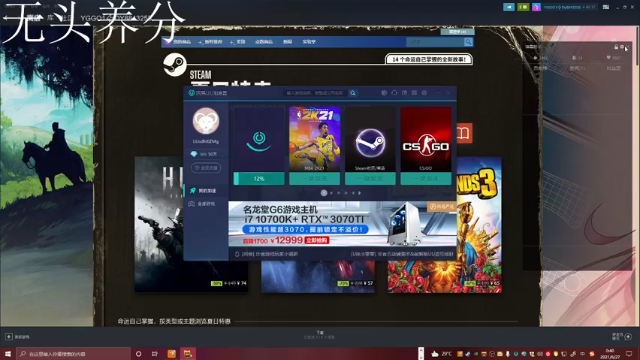Click the purple account avatar in Steam header
The height and width of the screenshot is (360, 640).
536,7
